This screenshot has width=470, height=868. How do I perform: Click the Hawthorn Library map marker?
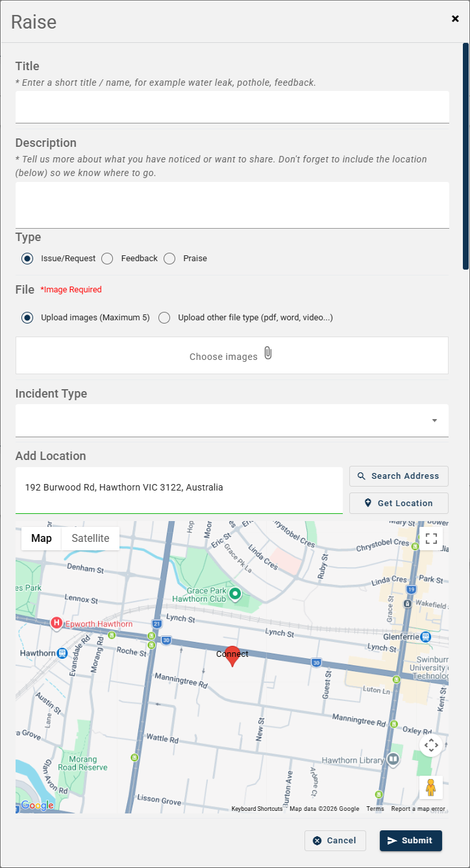click(393, 759)
